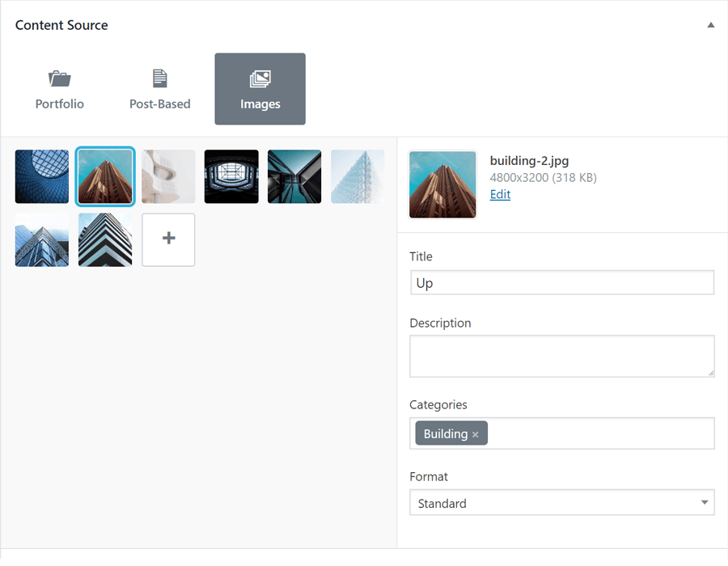Click the Edit link for building-2.jpg
Image resolution: width=728 pixels, height=566 pixels.
500,194
